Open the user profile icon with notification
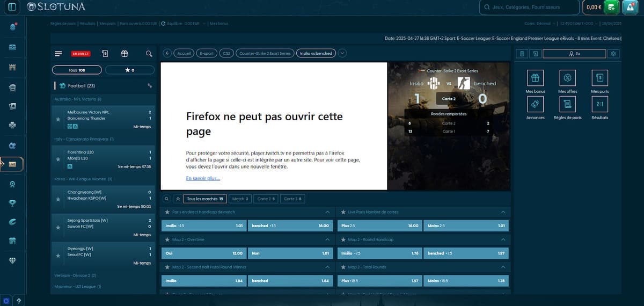 tap(629, 7)
